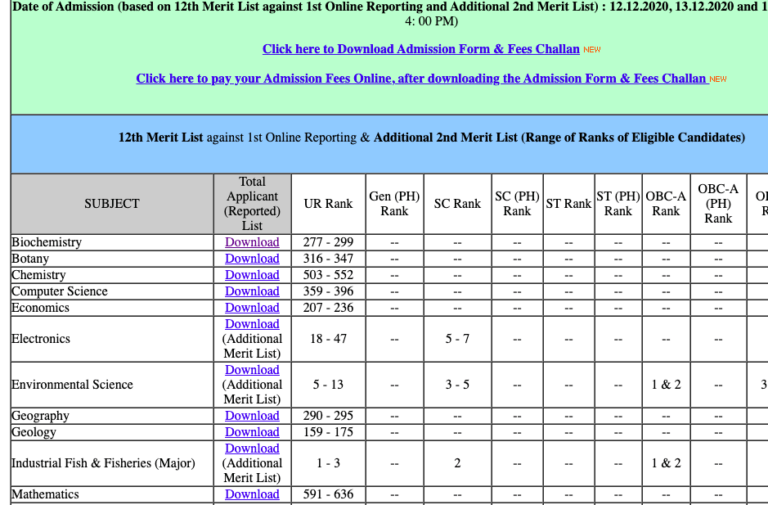This screenshot has height=505, width=768.
Task: Select the ST Rank column header
Action: click(569, 204)
